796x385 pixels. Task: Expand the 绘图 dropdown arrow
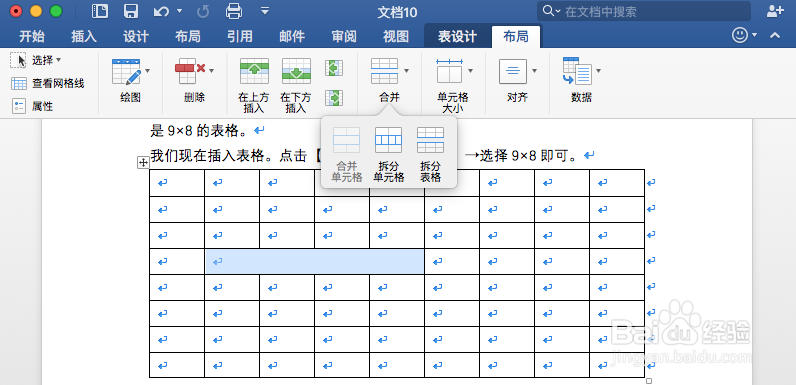tap(148, 71)
